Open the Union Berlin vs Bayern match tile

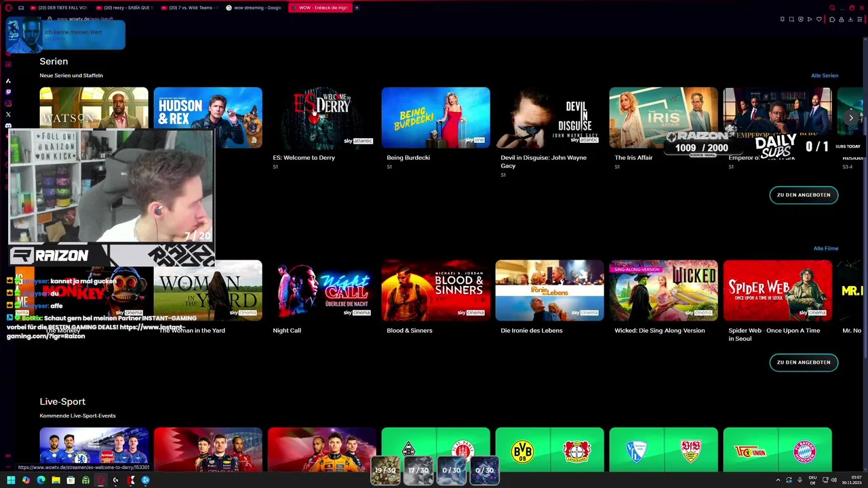coord(777,449)
